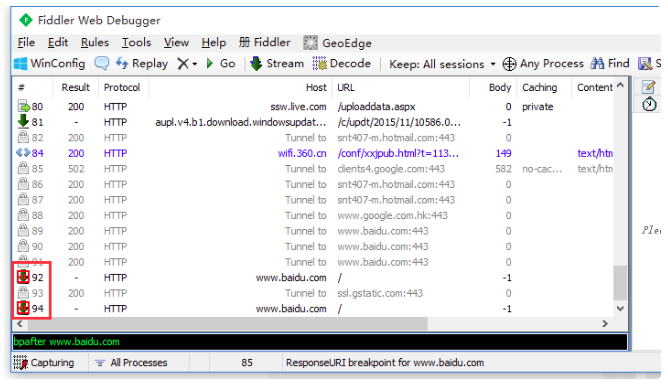Click the GeoEdge menu item

coord(337,43)
